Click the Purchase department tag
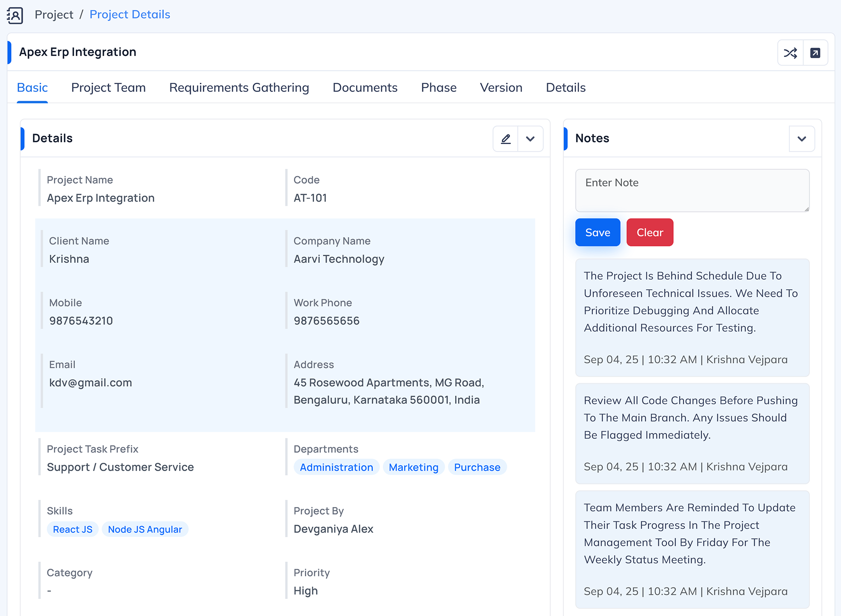Viewport: 841px width, 616px height. (477, 467)
